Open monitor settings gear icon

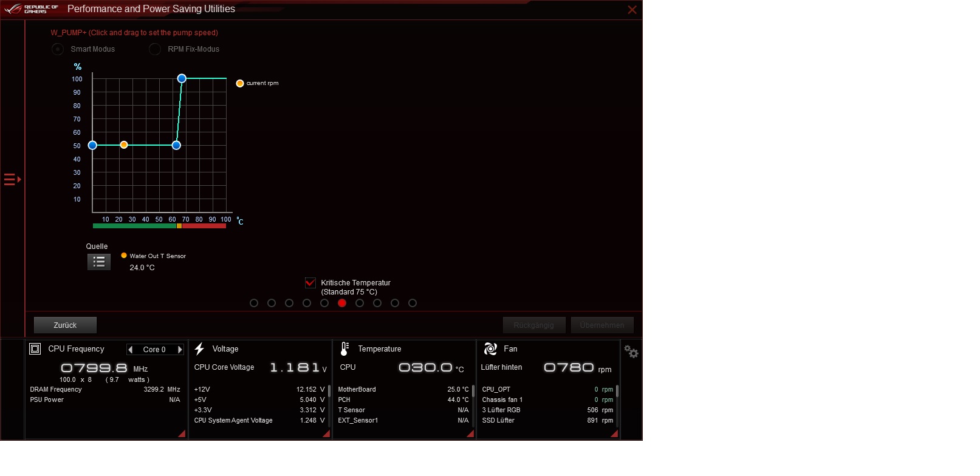(x=631, y=352)
